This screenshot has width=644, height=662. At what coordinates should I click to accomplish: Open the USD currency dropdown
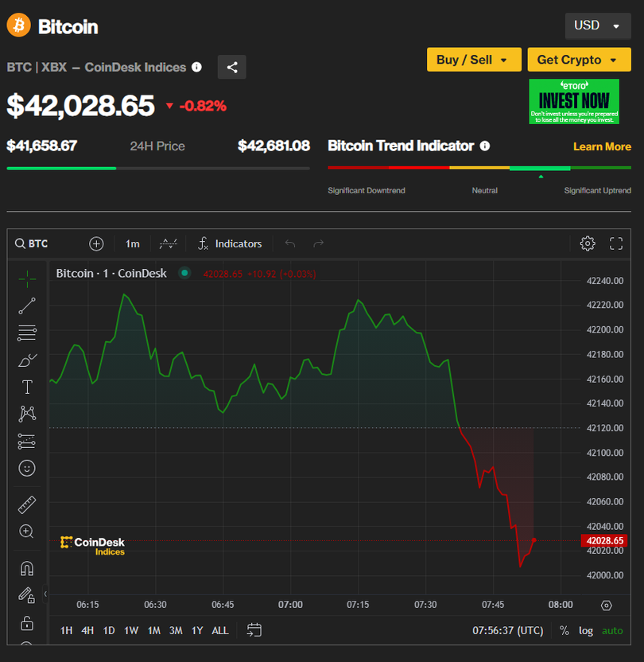tap(596, 25)
